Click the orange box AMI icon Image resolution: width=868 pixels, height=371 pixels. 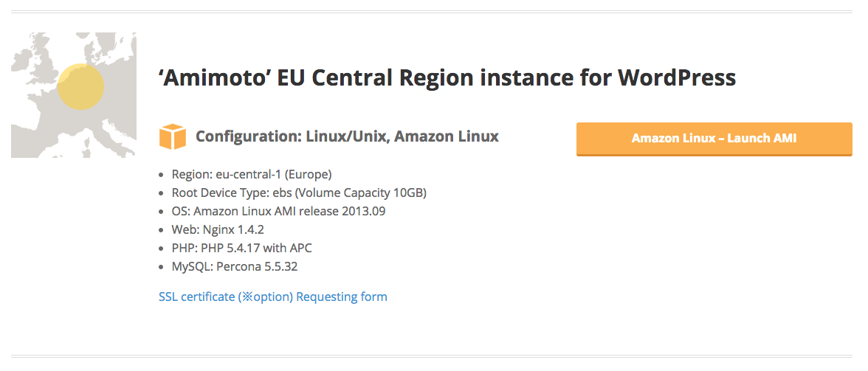(x=173, y=136)
